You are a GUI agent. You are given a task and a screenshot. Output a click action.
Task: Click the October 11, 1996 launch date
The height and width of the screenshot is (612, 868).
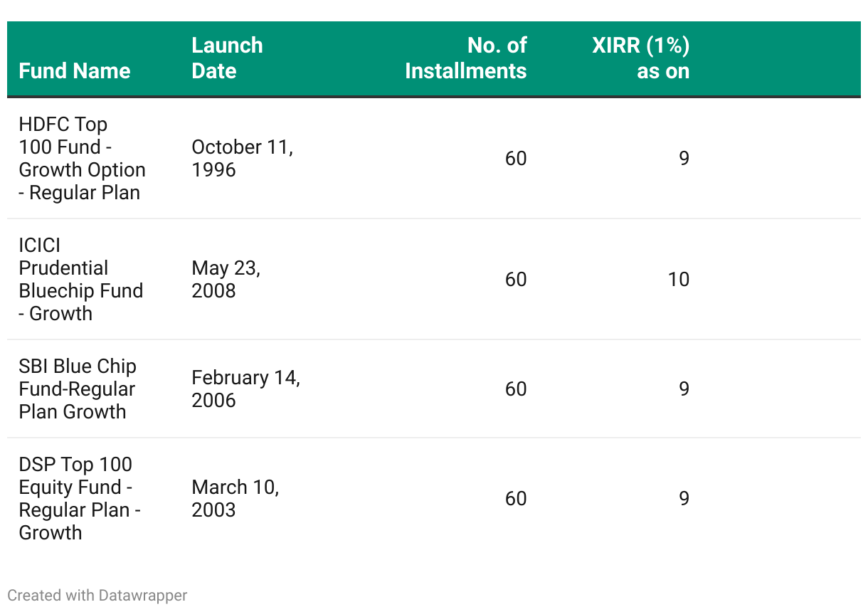242,158
